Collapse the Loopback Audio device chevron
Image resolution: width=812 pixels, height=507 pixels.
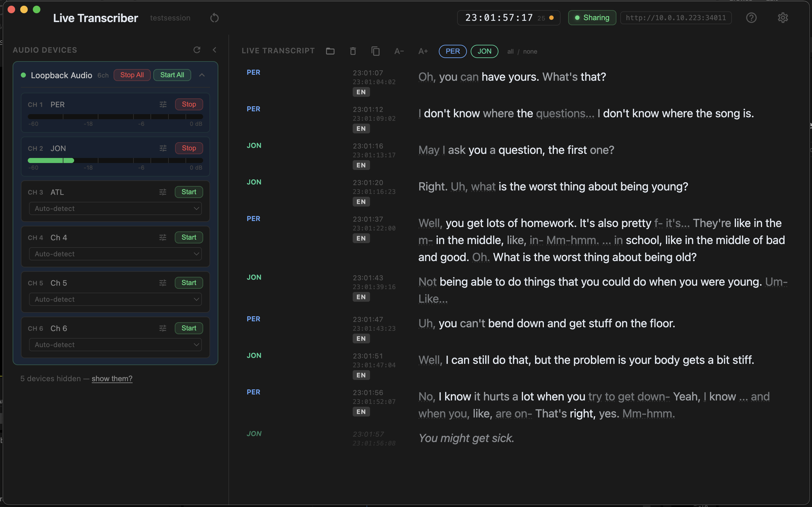pos(202,75)
